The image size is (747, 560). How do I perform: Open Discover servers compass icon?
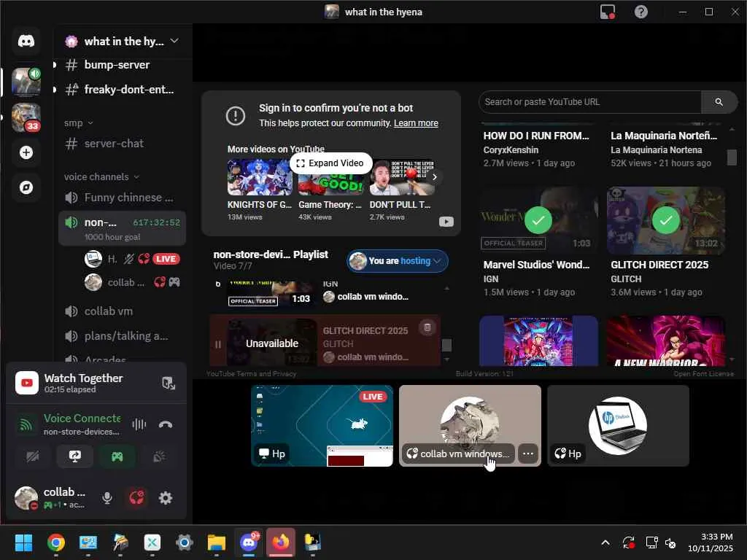pyautogui.click(x=26, y=187)
